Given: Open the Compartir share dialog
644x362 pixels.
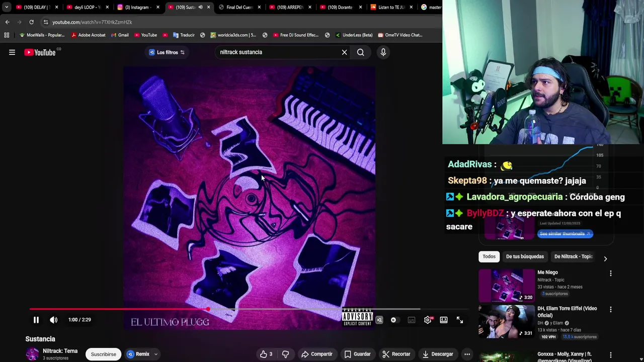Looking at the screenshot, I should pyautogui.click(x=317, y=354).
